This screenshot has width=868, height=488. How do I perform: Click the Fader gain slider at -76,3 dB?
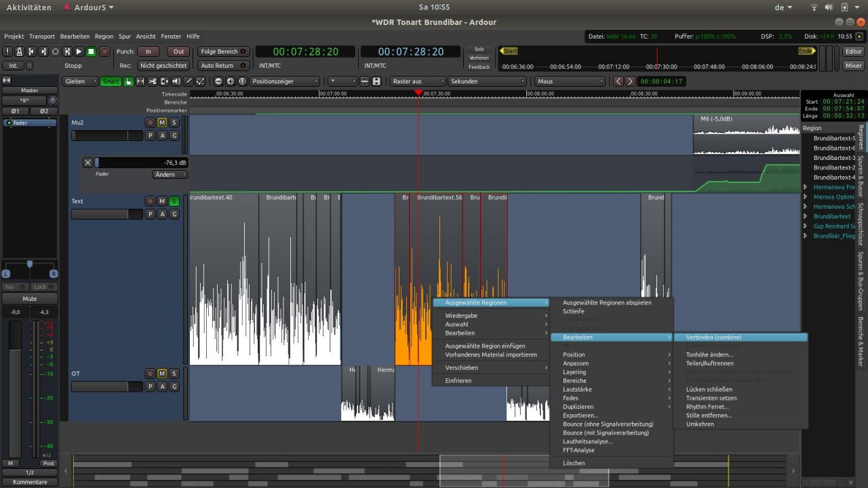[142, 163]
